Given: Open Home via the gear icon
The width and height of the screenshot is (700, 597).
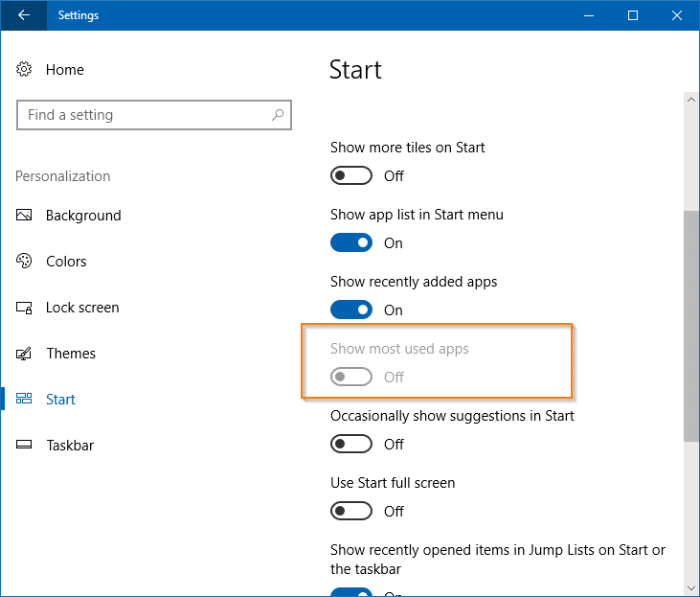Looking at the screenshot, I should click(24, 69).
